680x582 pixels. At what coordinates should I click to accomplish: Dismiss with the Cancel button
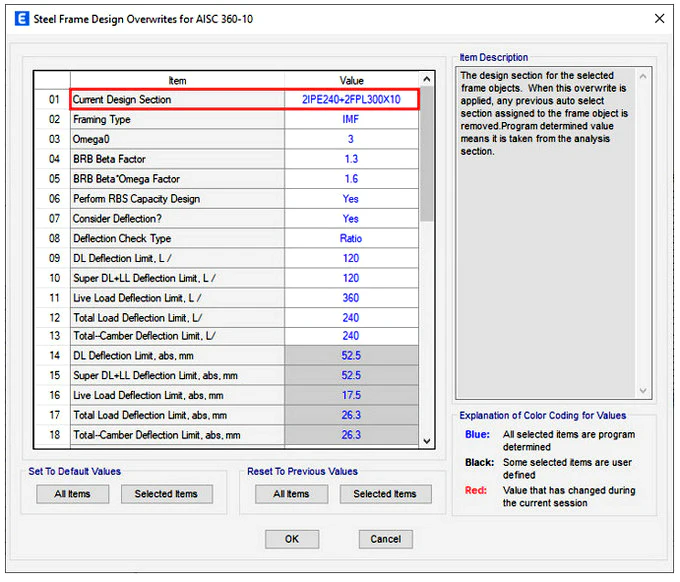[x=386, y=539]
